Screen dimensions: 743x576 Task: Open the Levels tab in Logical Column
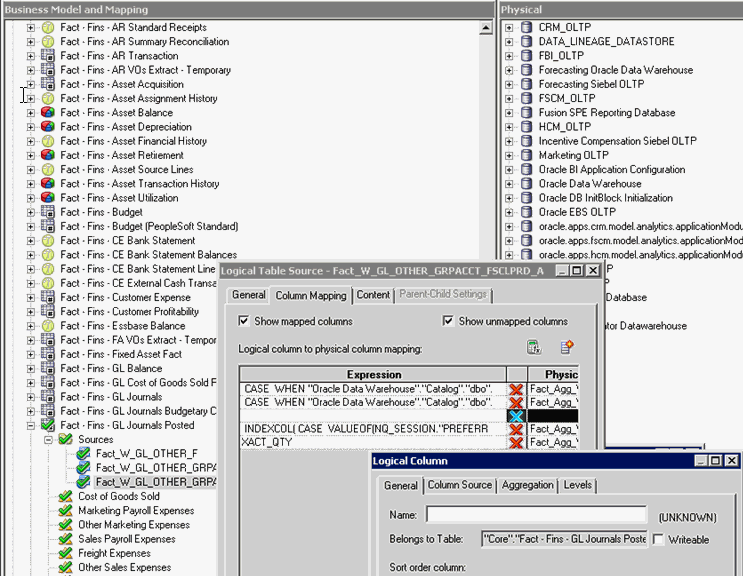click(578, 485)
